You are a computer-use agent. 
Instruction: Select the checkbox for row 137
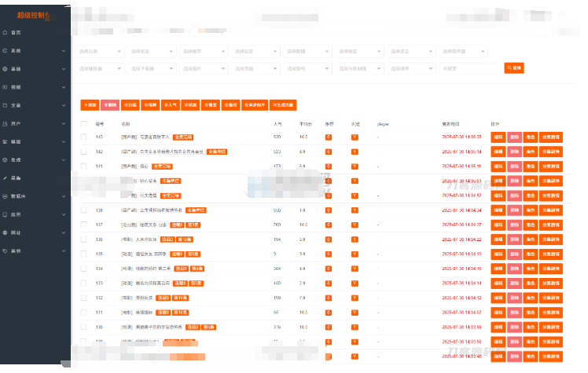tap(84, 225)
